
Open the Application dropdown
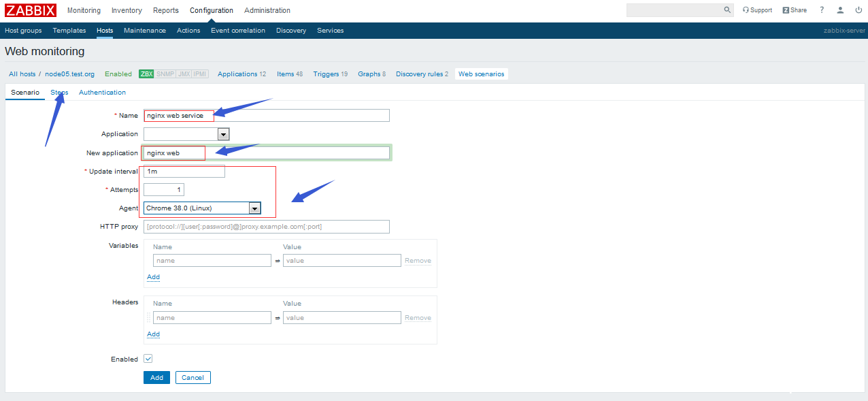click(x=223, y=133)
